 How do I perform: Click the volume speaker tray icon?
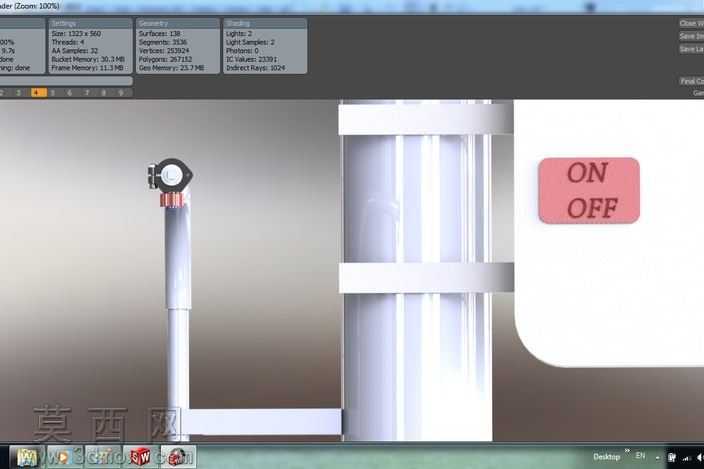click(700, 457)
